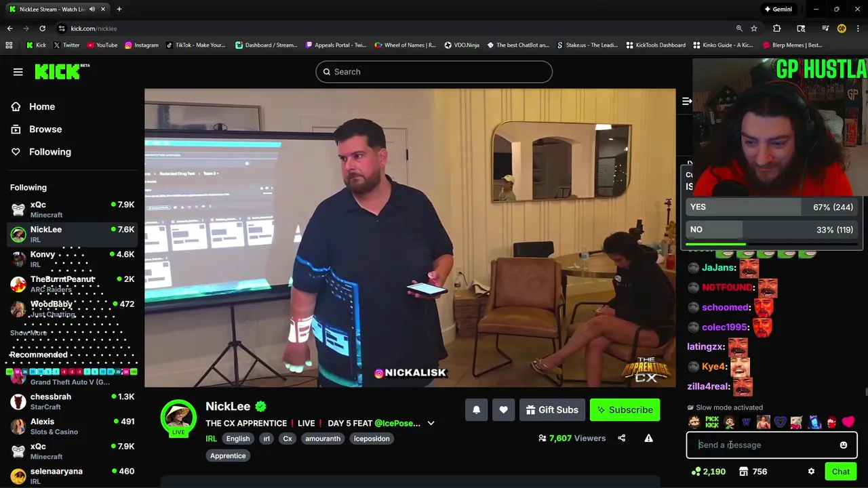Click the notification bell icon

pos(476,409)
